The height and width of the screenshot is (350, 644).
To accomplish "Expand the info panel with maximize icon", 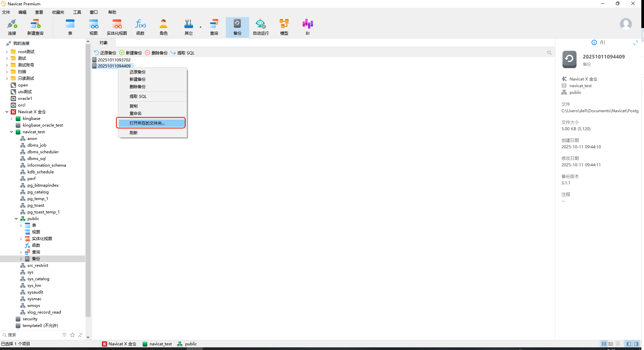I will [x=635, y=43].
